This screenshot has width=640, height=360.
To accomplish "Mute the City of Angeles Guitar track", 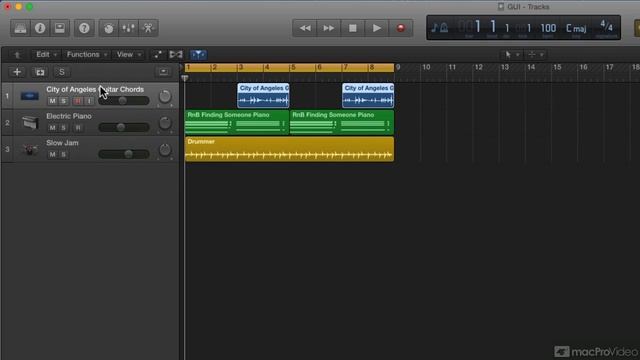I will pos(52,101).
